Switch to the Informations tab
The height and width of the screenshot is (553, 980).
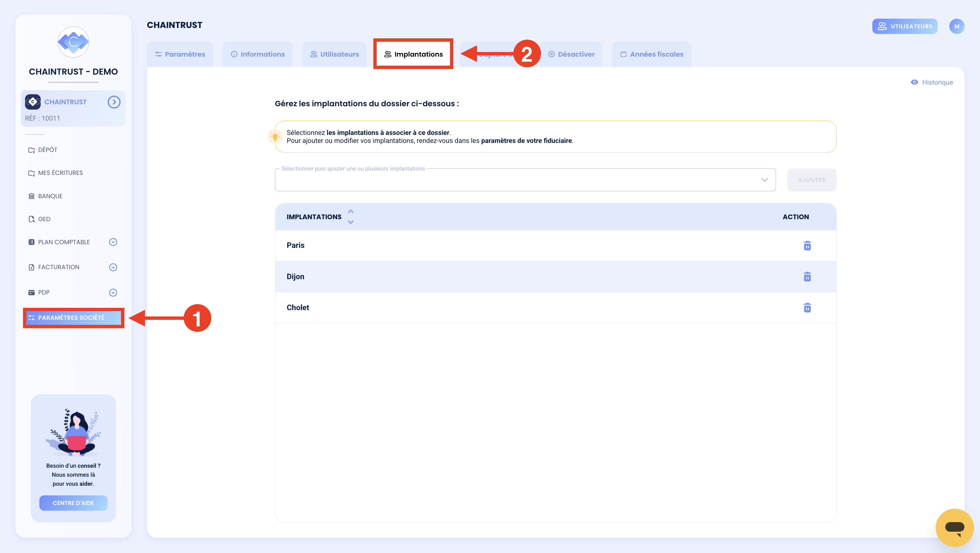pyautogui.click(x=258, y=54)
